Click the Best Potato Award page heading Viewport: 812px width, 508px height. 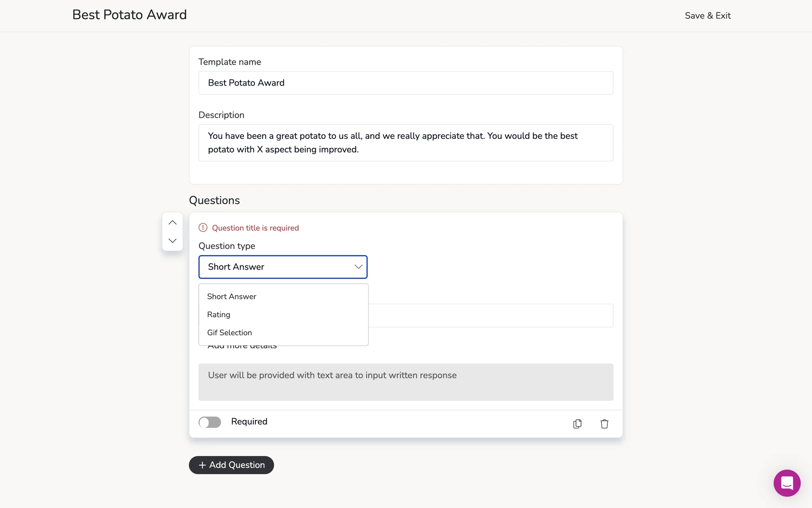[129, 15]
